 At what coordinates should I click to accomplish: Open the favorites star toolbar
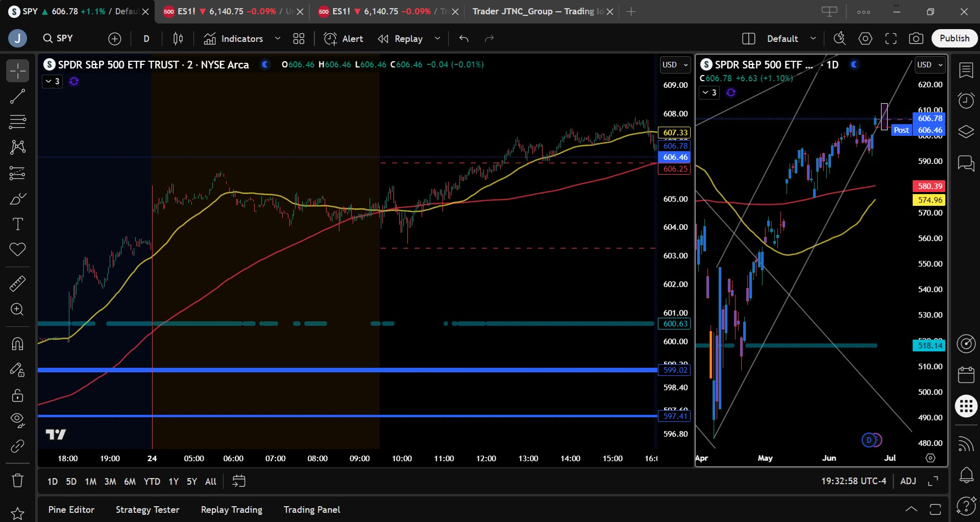[17, 513]
